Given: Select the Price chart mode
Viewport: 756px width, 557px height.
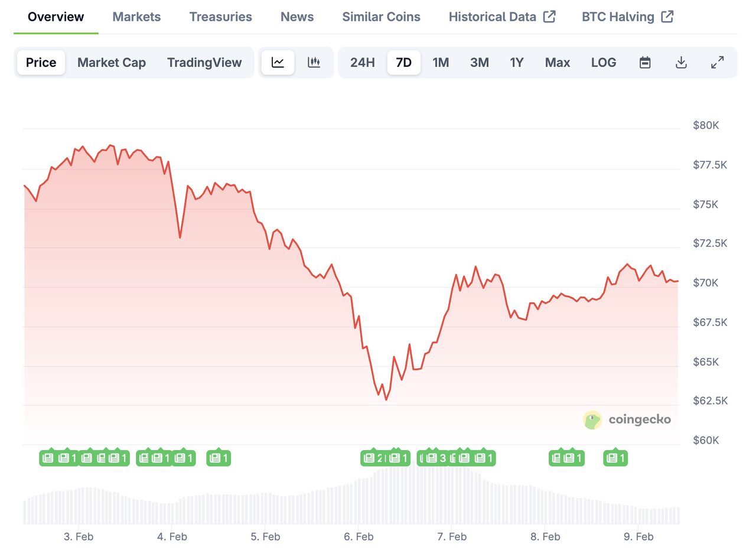Looking at the screenshot, I should (x=41, y=63).
